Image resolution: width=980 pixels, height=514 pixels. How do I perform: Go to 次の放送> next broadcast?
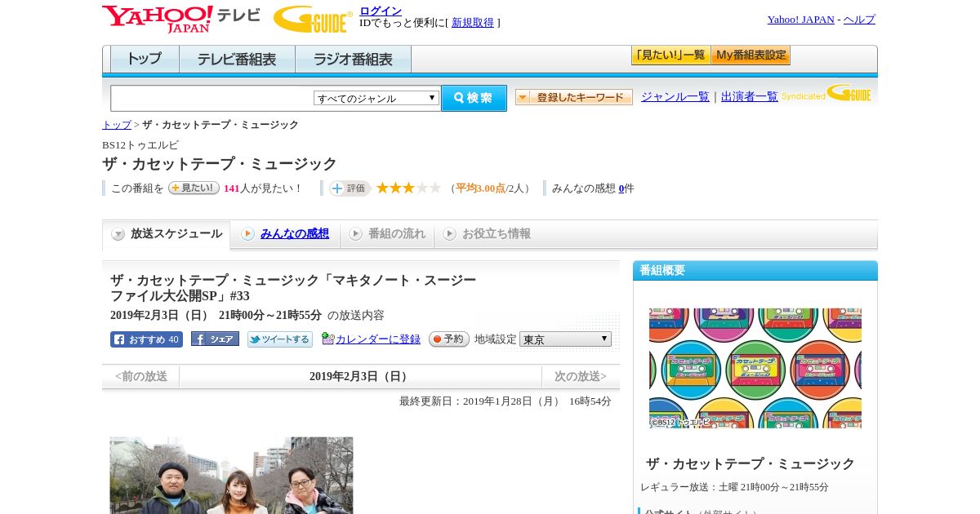[x=581, y=377]
